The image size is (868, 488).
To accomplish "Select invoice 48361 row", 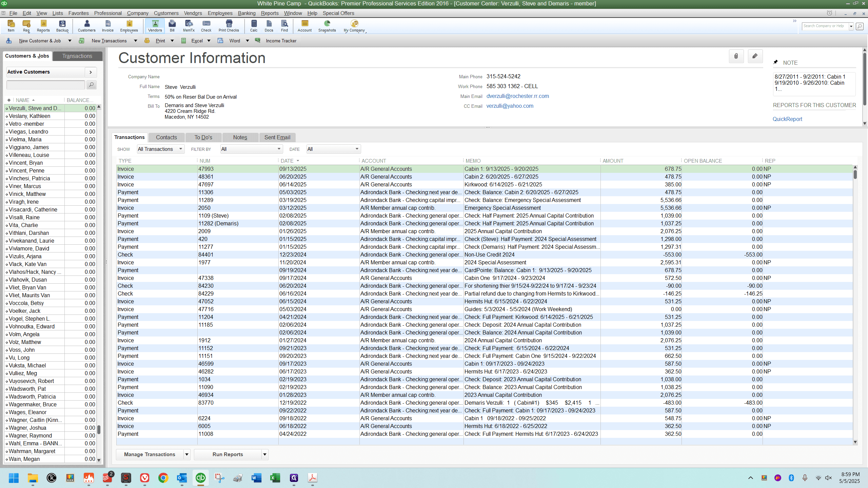I will pos(484,177).
